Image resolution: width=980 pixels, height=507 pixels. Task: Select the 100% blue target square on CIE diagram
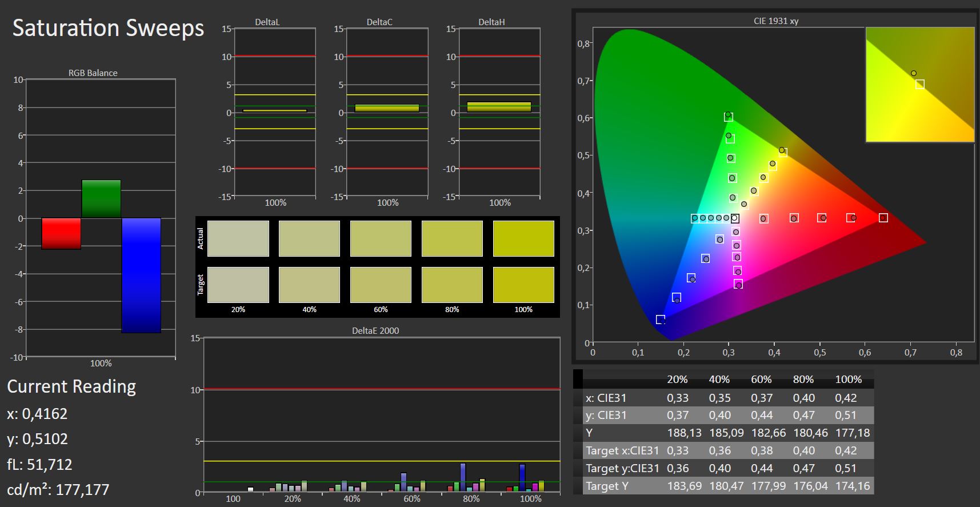[x=661, y=320]
